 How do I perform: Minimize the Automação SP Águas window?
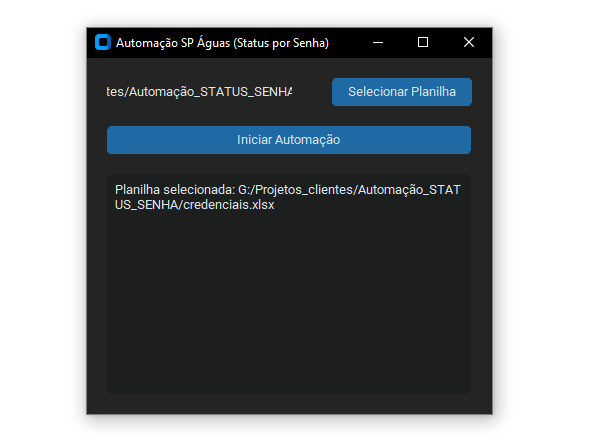click(x=378, y=42)
